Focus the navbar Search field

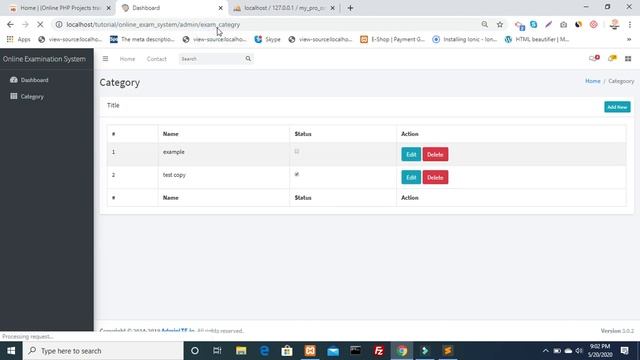click(x=211, y=59)
